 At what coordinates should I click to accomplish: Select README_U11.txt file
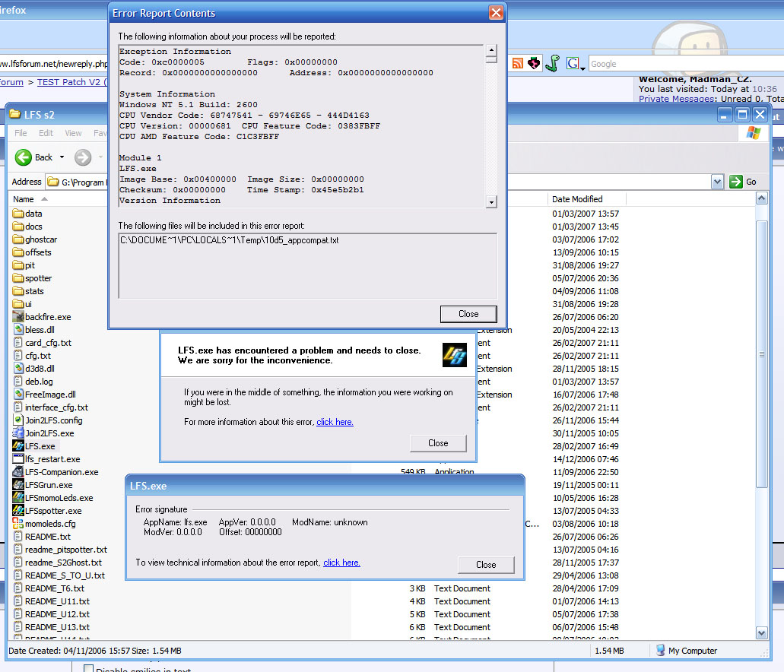52,601
